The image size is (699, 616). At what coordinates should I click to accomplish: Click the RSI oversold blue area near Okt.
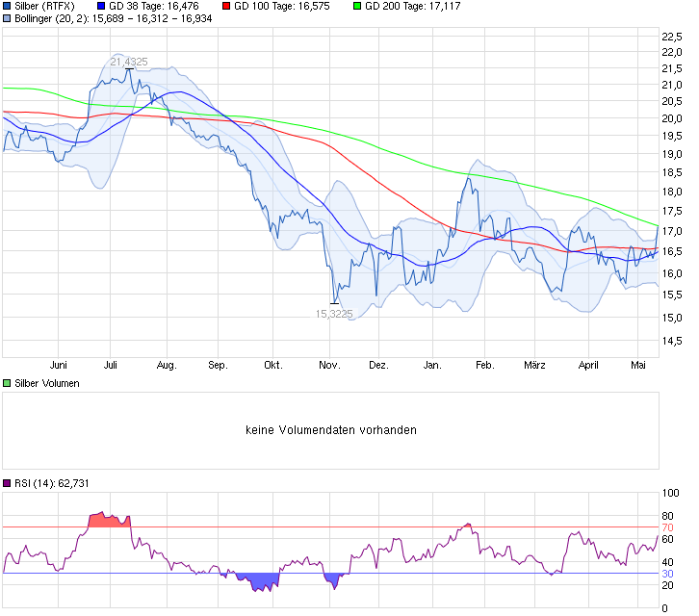click(259, 580)
